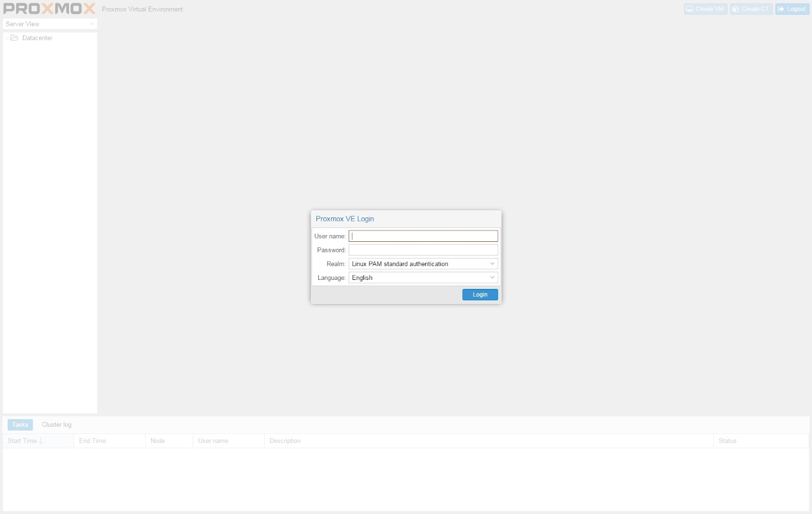Open the Server View dropdown
The image size is (812, 514).
[x=50, y=24]
